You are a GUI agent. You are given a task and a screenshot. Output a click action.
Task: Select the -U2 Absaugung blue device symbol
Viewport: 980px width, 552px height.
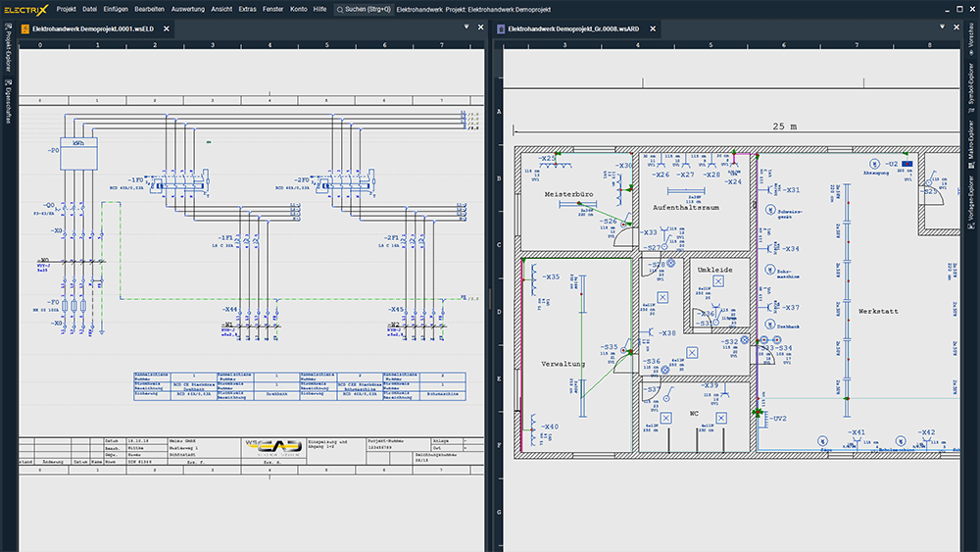point(906,164)
